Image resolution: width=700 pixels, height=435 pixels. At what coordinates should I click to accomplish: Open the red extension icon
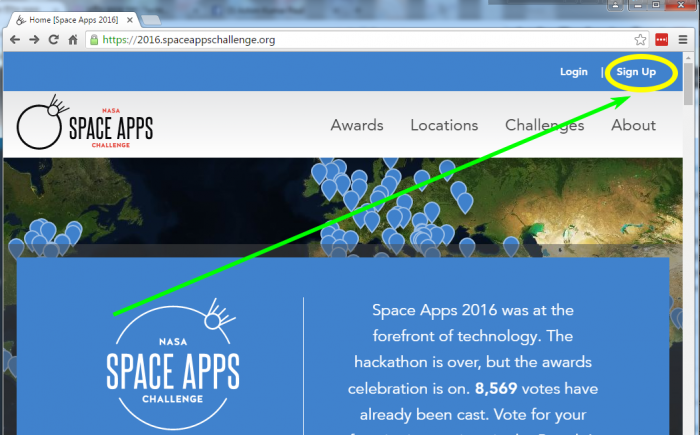tap(662, 40)
